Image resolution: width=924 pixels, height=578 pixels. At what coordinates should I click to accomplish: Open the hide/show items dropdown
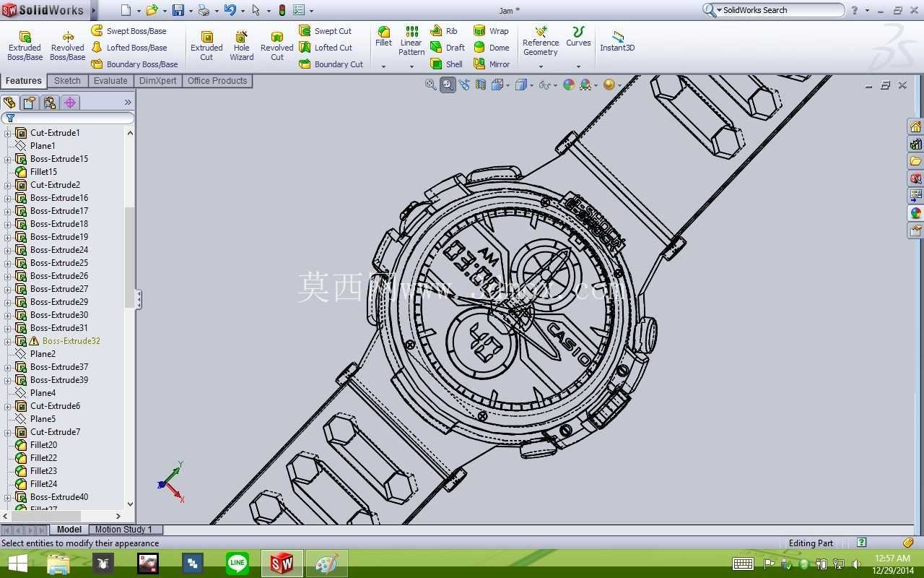554,85
